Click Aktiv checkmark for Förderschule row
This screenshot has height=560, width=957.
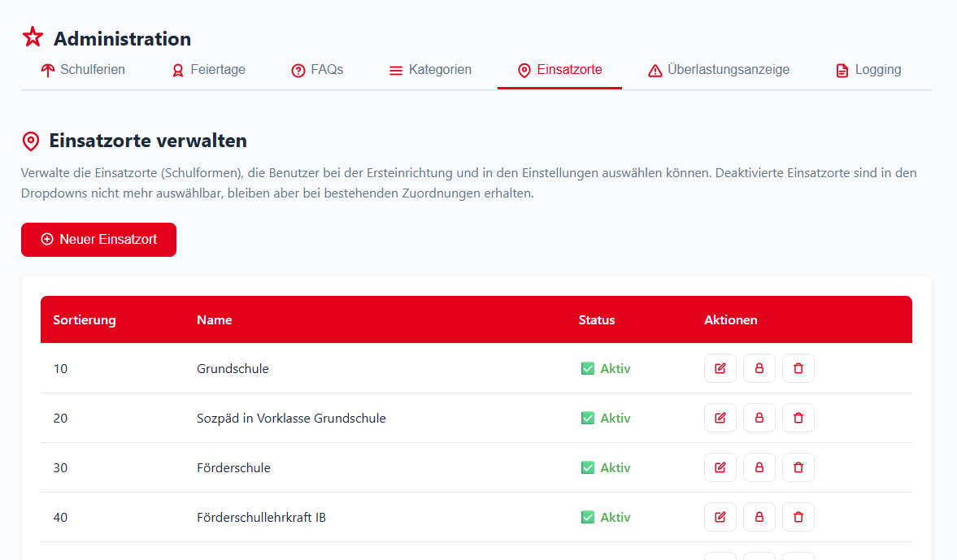[x=588, y=467]
